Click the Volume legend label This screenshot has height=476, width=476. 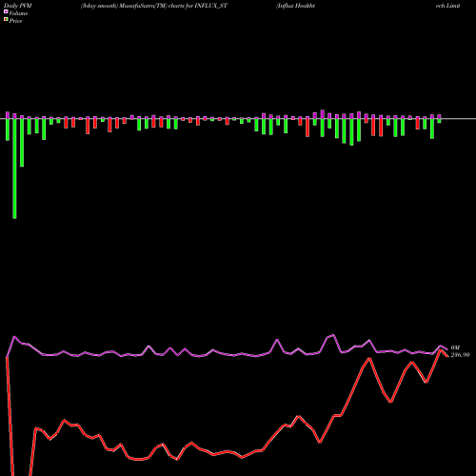coord(18,13)
